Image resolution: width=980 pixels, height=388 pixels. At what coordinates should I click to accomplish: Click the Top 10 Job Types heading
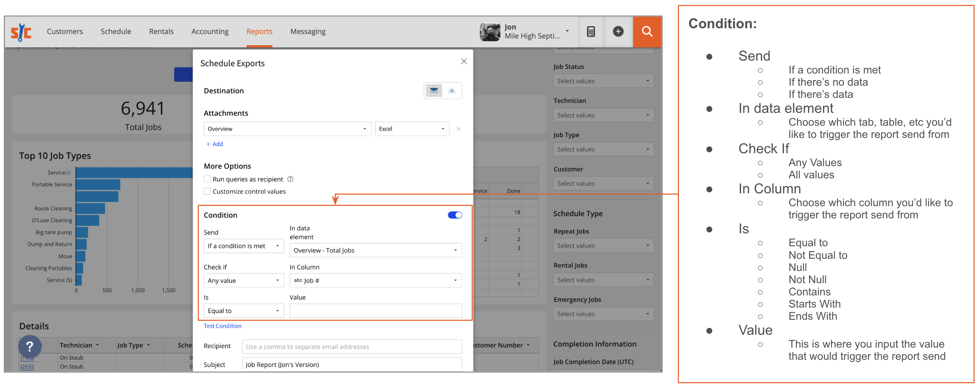click(55, 156)
